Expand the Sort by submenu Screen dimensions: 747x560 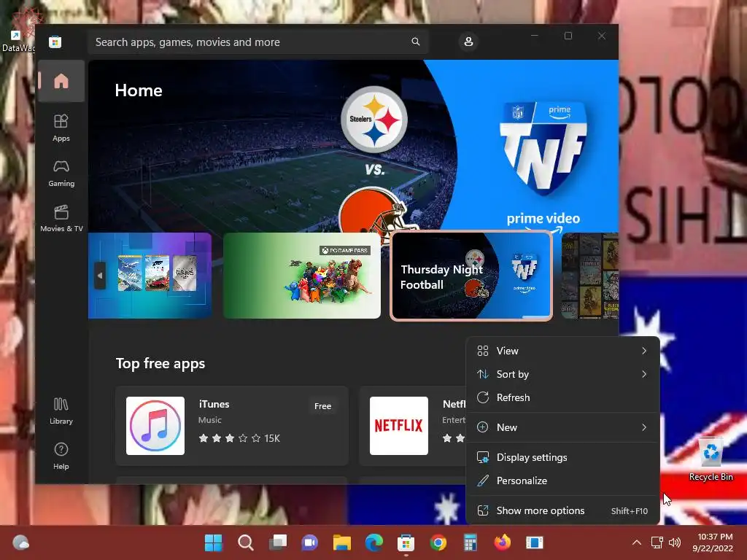click(562, 374)
